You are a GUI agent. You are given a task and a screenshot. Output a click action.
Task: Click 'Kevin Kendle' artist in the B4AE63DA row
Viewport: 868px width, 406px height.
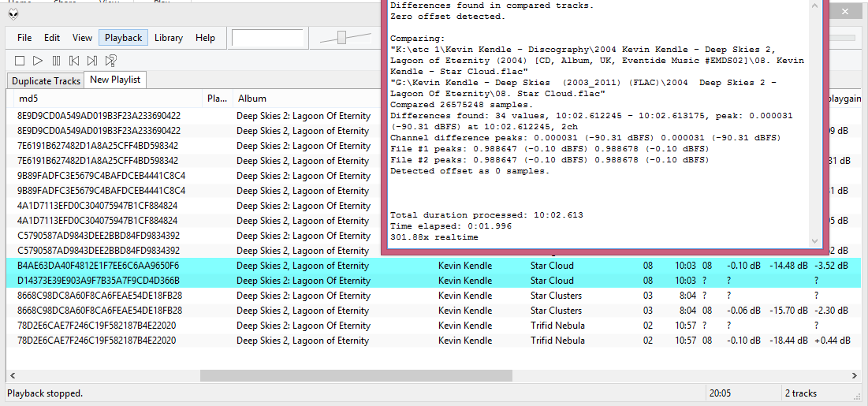pyautogui.click(x=465, y=266)
